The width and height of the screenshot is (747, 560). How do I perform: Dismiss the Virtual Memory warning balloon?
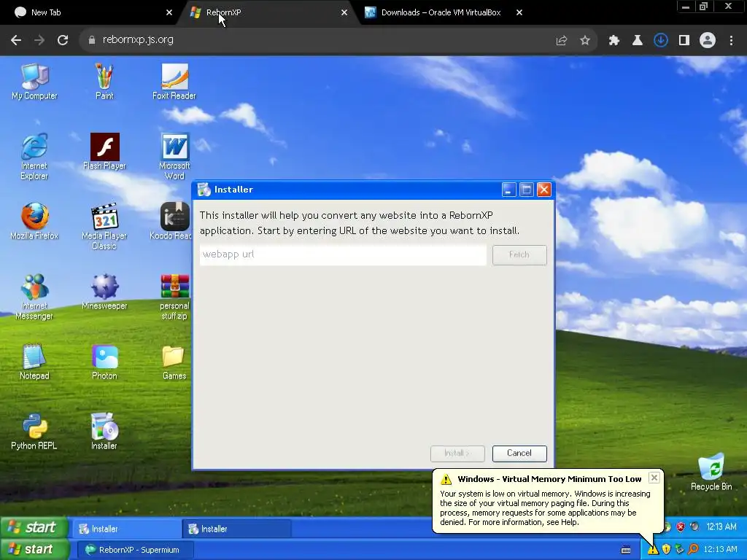tap(654, 478)
